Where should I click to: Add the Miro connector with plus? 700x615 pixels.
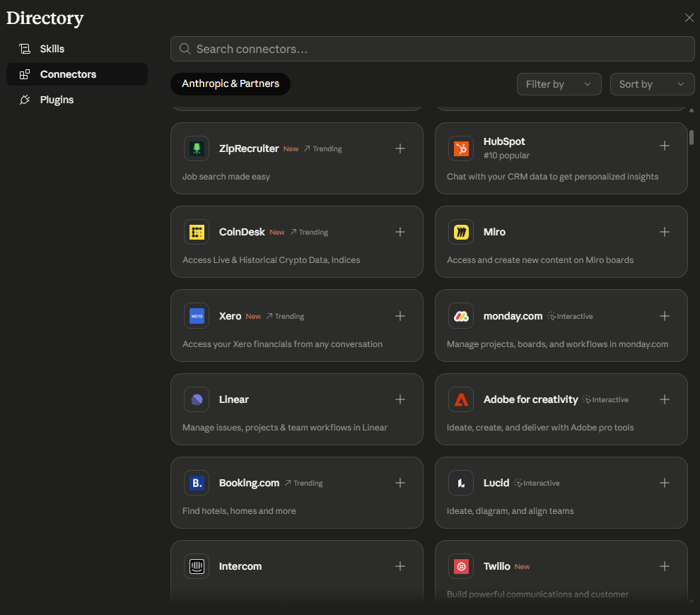(x=664, y=232)
